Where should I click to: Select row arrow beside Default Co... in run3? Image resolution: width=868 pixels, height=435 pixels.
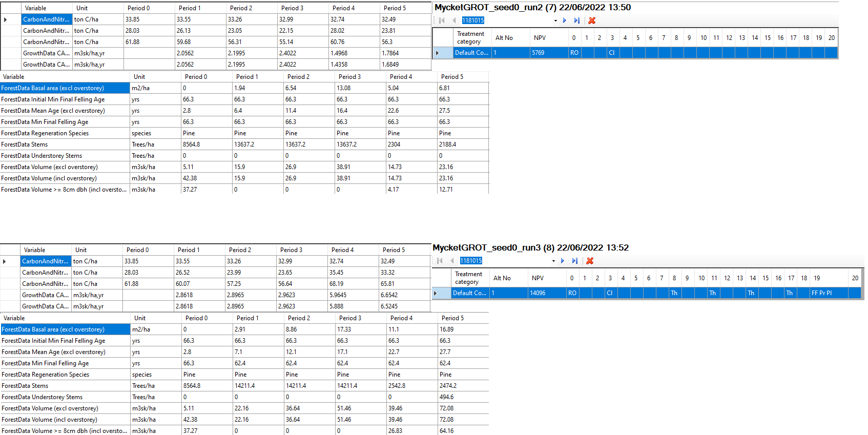click(436, 293)
